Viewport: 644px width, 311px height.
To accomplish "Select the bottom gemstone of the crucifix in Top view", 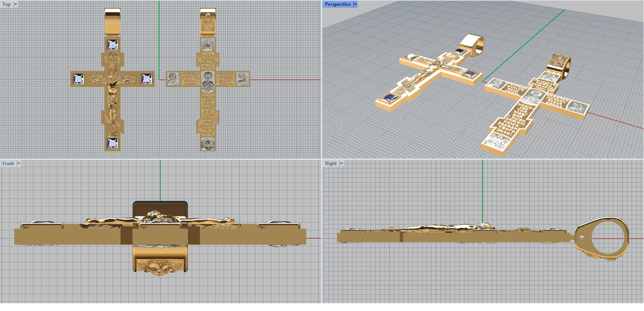I will coord(112,143).
